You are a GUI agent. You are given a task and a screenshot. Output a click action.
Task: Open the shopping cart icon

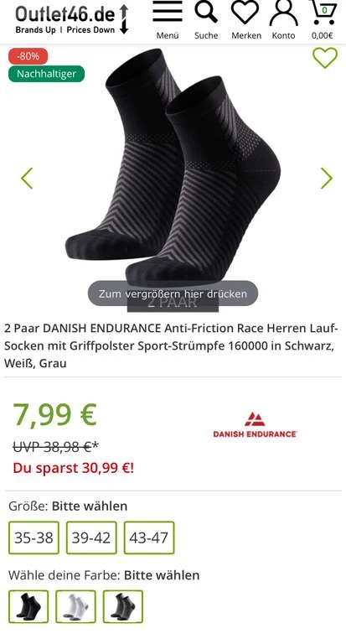(323, 13)
